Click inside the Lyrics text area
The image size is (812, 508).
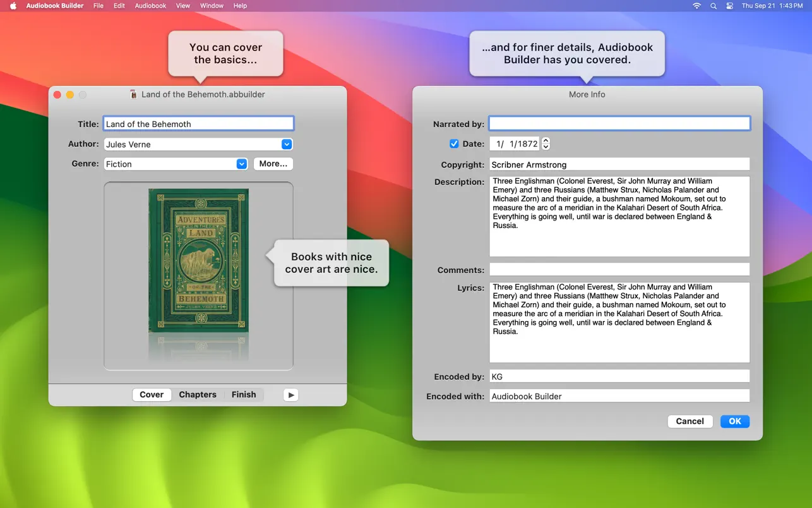click(619, 322)
